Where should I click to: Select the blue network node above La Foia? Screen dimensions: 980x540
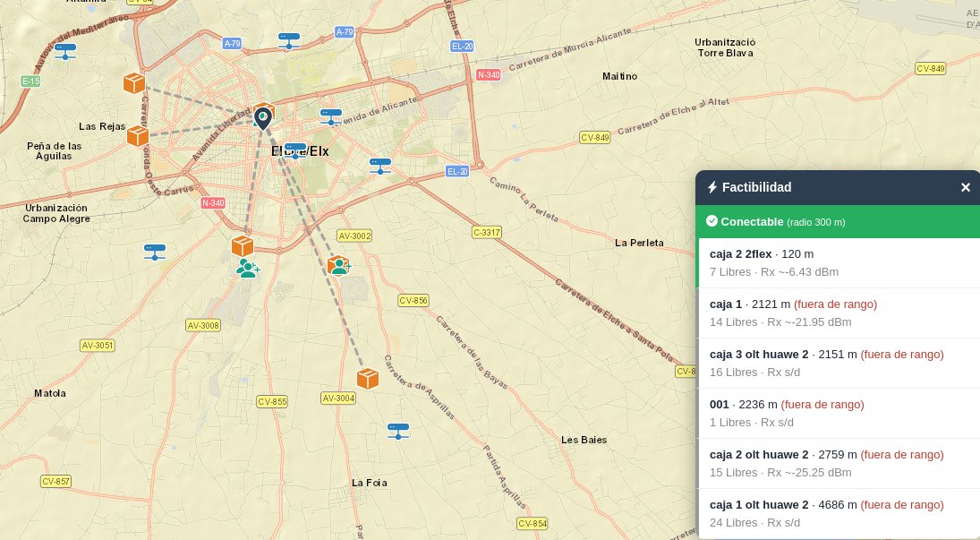[398, 431]
